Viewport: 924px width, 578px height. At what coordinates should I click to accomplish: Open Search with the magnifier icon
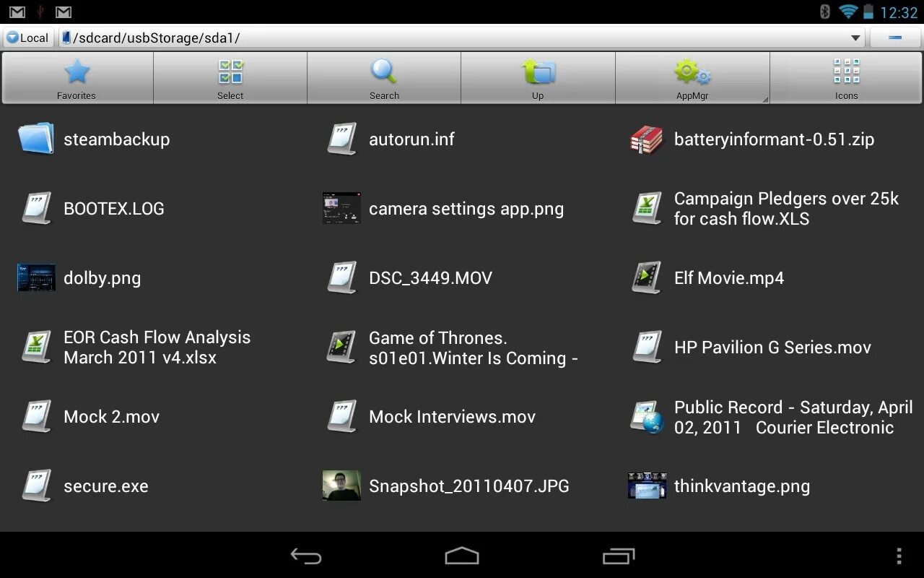pos(384,78)
